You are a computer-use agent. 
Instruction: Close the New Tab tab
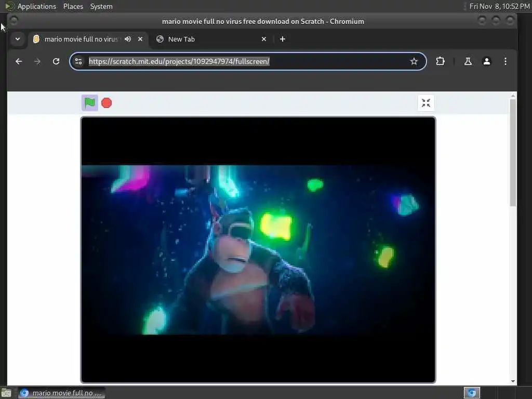point(264,39)
